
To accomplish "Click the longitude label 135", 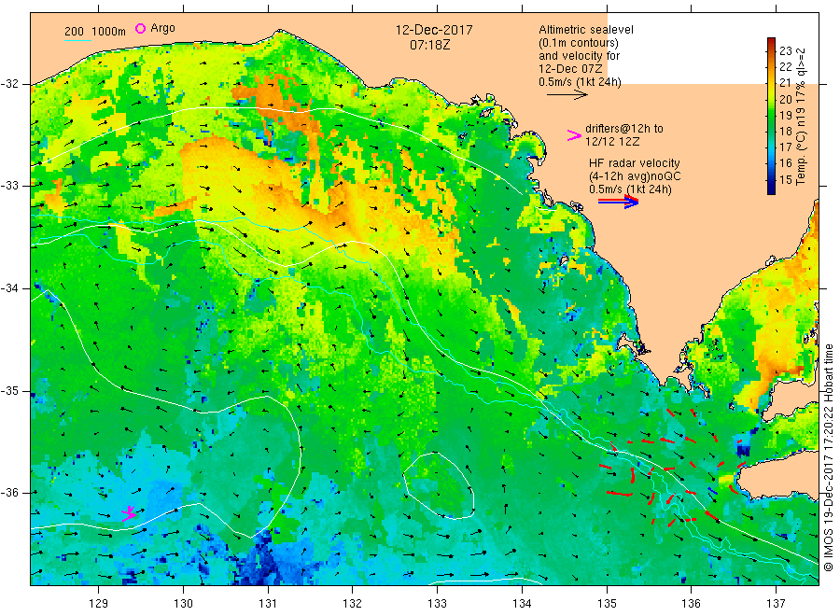I will point(607,603).
